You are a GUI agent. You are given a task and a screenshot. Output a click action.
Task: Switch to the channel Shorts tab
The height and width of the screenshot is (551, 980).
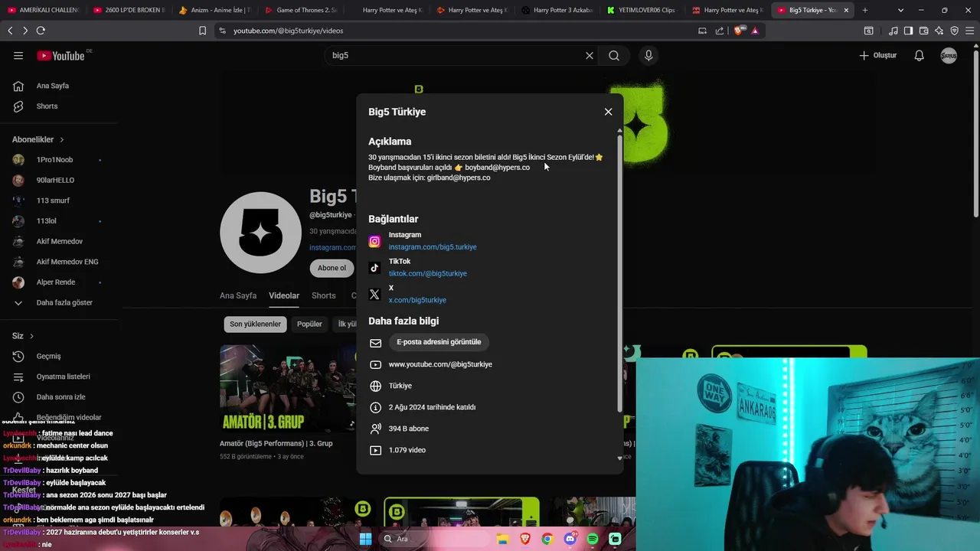click(x=324, y=295)
